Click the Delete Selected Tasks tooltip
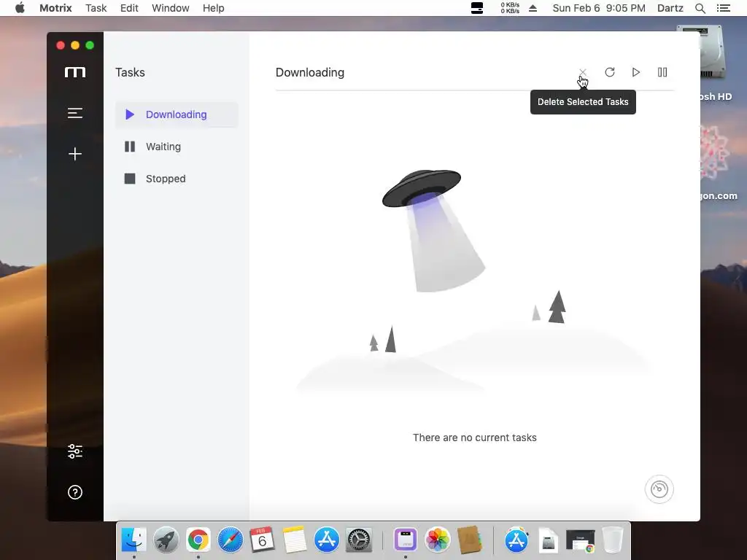Image resolution: width=747 pixels, height=560 pixels. [583, 102]
